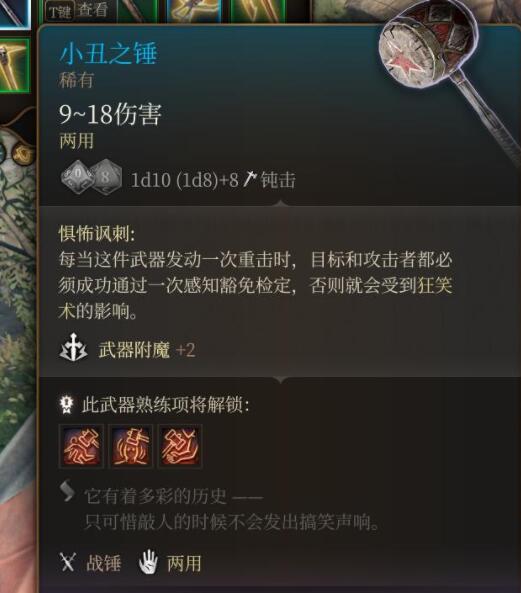This screenshot has width=521, height=593.
Task: Click the hand icon beside 两用
Action: tap(148, 562)
